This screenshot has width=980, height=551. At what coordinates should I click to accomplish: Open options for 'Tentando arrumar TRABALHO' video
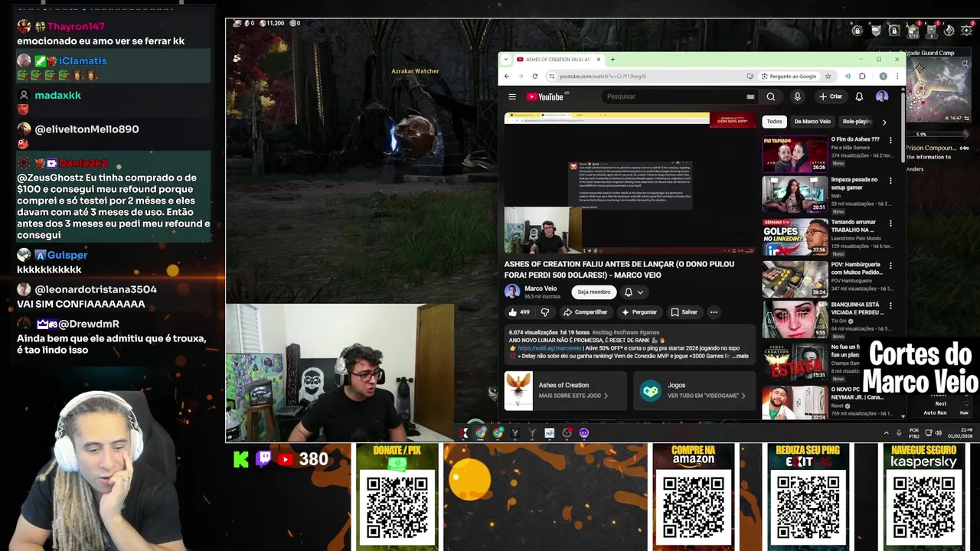[890, 223]
